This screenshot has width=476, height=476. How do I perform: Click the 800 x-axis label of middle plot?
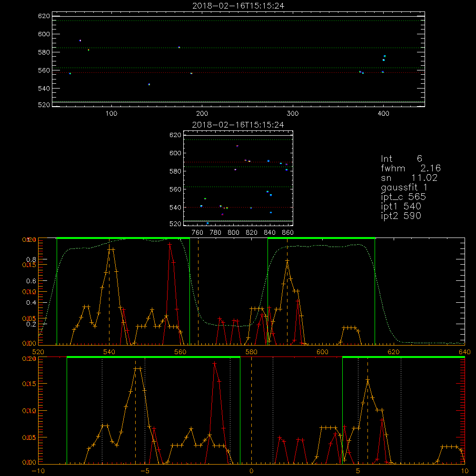pos(233,233)
